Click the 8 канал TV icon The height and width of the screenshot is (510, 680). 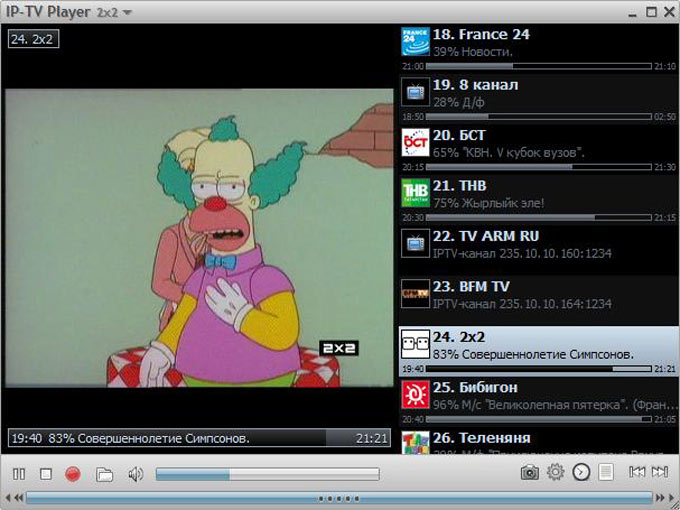(415, 92)
